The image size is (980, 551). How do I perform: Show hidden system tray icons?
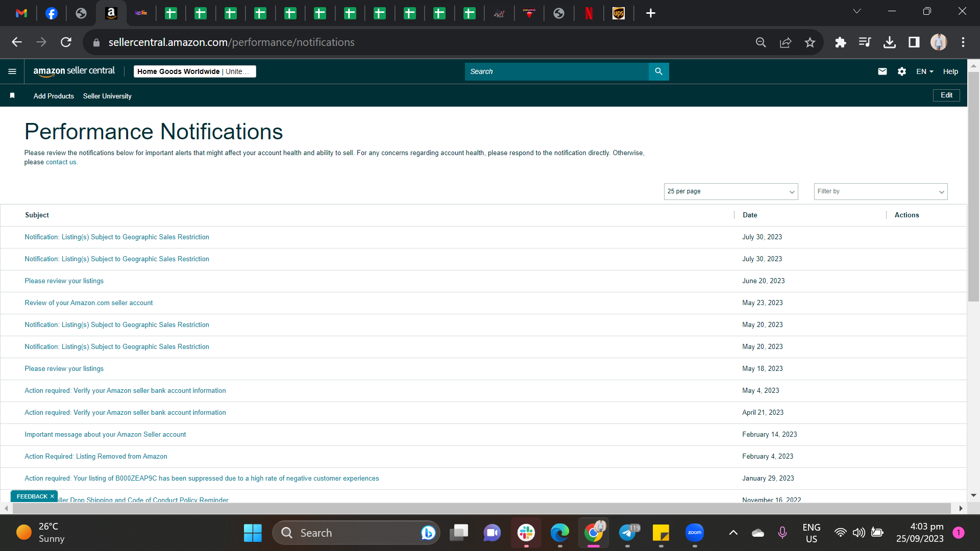(x=733, y=533)
